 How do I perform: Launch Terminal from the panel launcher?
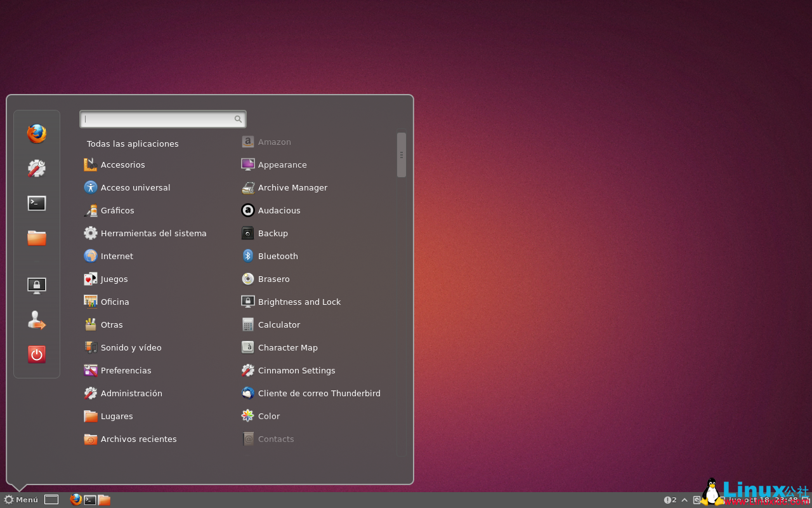coord(90,500)
